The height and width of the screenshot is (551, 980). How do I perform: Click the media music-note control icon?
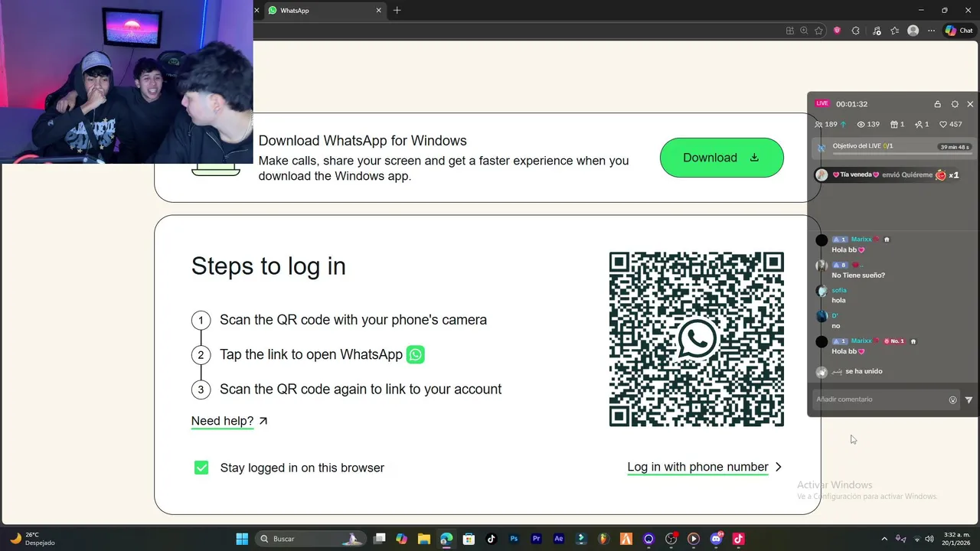coord(875,31)
